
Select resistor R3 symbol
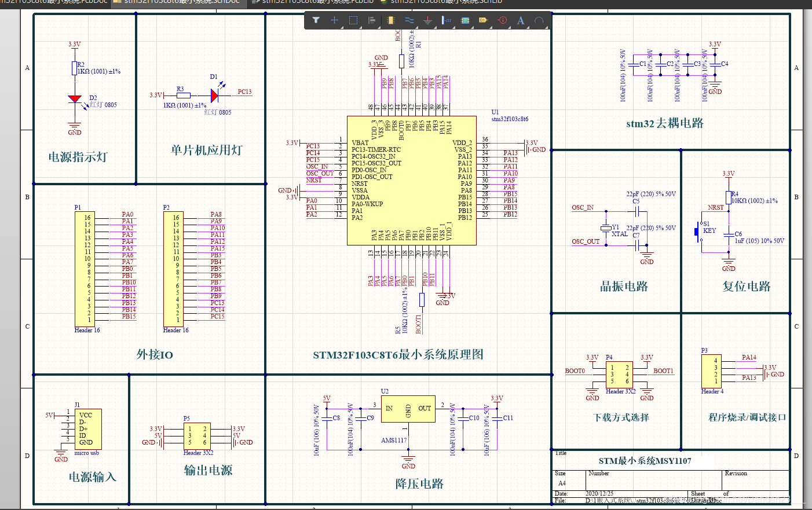coord(183,95)
